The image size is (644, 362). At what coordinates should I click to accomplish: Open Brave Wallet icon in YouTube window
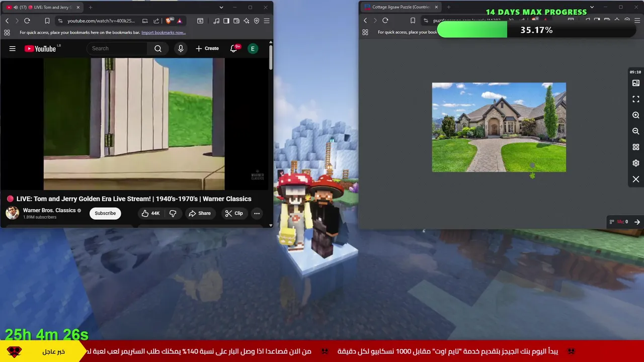pos(236,21)
